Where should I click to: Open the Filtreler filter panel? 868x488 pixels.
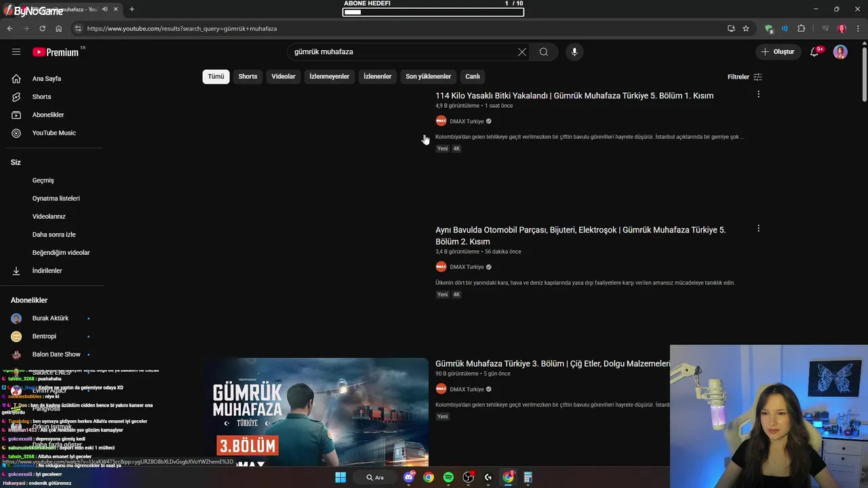(x=745, y=77)
